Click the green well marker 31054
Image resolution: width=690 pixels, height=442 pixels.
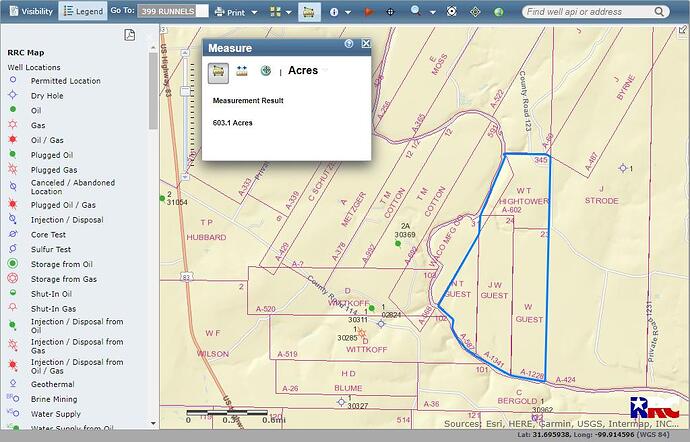pyautogui.click(x=162, y=199)
